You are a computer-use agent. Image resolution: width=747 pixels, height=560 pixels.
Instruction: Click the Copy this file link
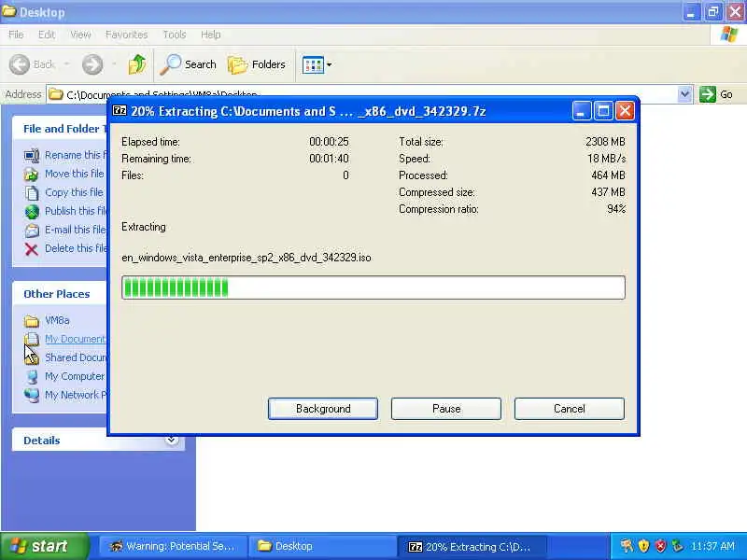pos(74,192)
